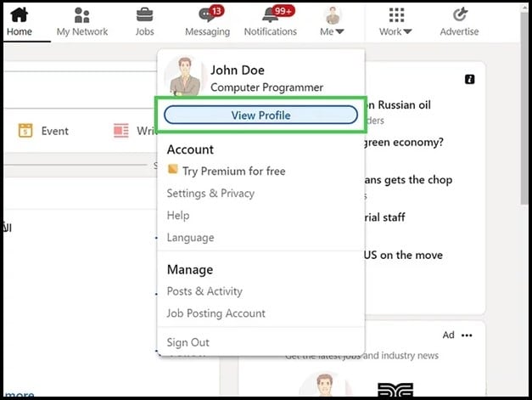
Task: Click the news info icon
Action: click(469, 79)
